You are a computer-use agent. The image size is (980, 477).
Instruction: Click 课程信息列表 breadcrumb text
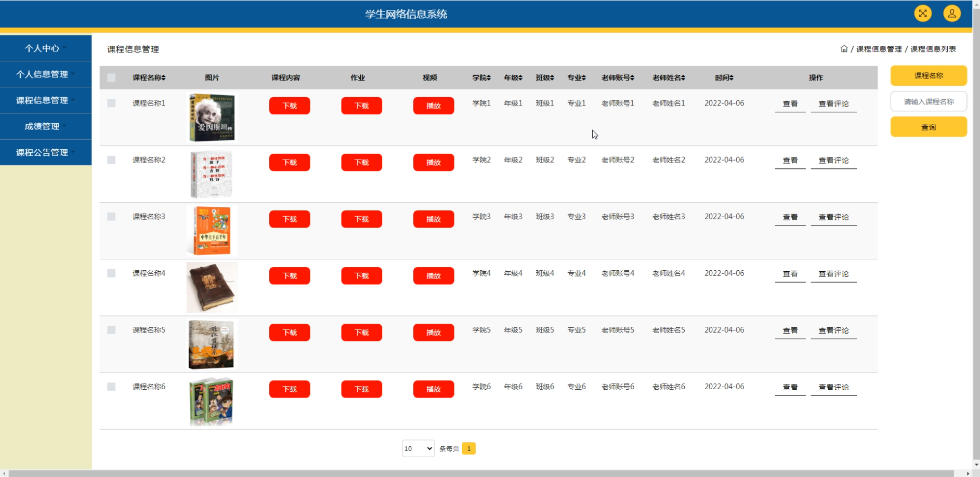tap(933, 49)
